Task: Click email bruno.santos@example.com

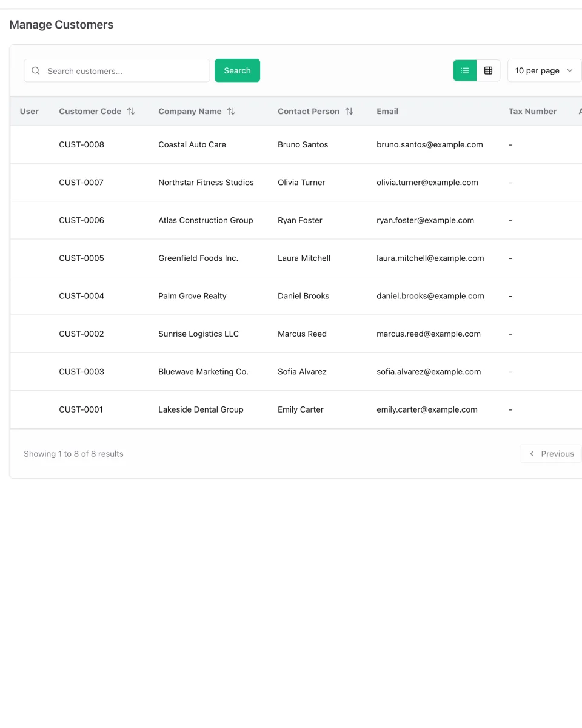Action: [x=430, y=144]
